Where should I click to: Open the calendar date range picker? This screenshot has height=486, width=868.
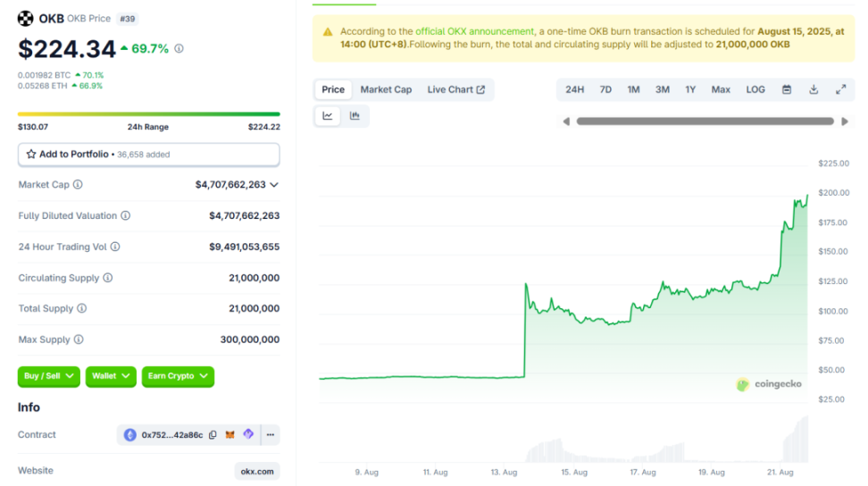click(787, 89)
